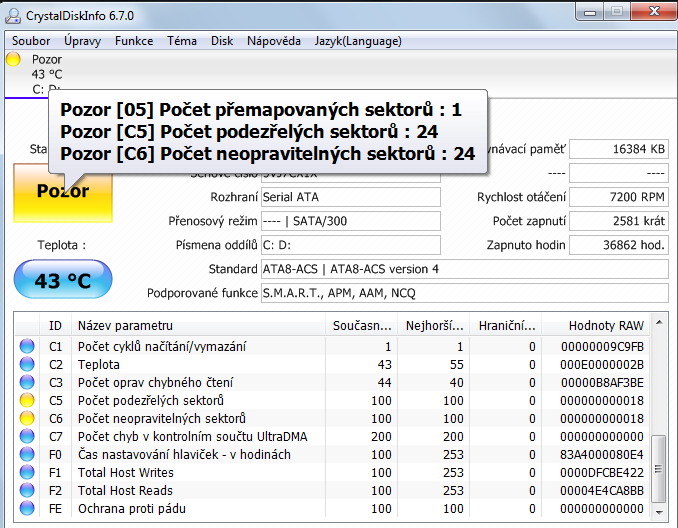The height and width of the screenshot is (528, 678).
Task: Click the blue status orb for C1 row
Action: click(x=28, y=347)
